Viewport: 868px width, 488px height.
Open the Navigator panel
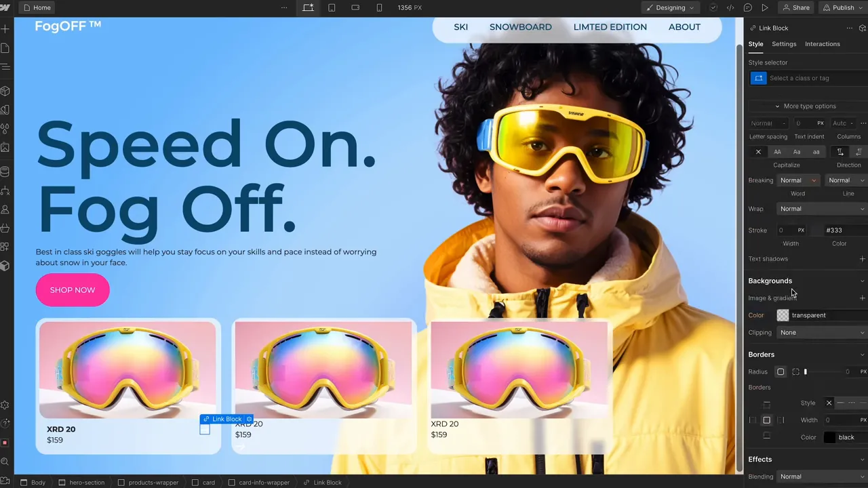pos(5,67)
